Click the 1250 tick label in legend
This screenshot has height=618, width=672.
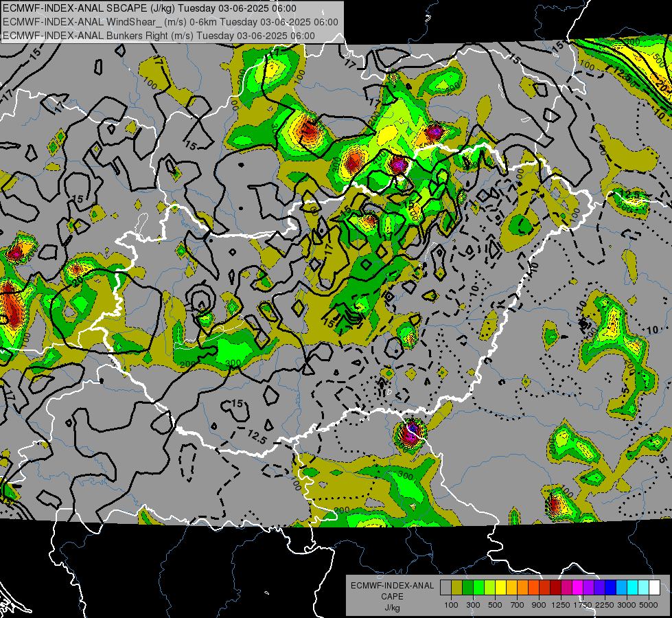pyautogui.click(x=561, y=605)
